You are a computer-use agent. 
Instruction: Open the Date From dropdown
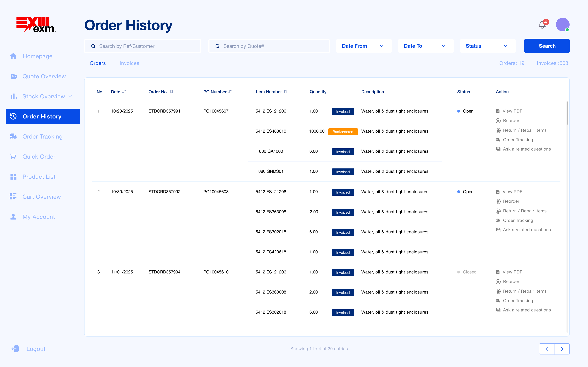point(363,46)
